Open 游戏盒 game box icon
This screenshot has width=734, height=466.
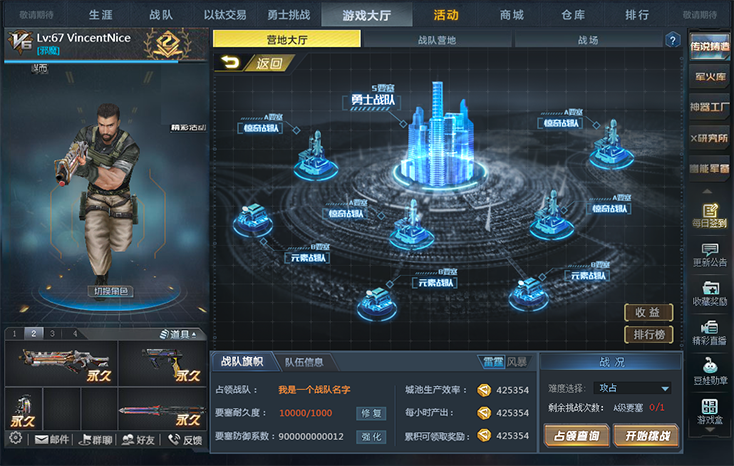point(710,411)
